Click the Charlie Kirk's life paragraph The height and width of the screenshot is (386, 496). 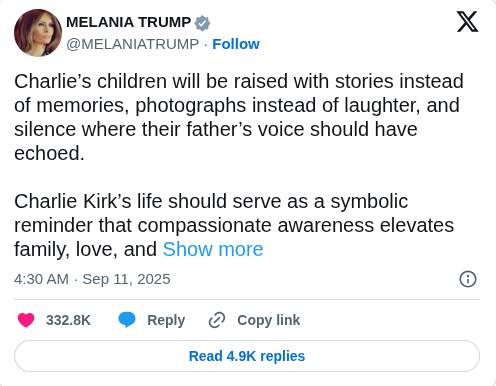[234, 225]
